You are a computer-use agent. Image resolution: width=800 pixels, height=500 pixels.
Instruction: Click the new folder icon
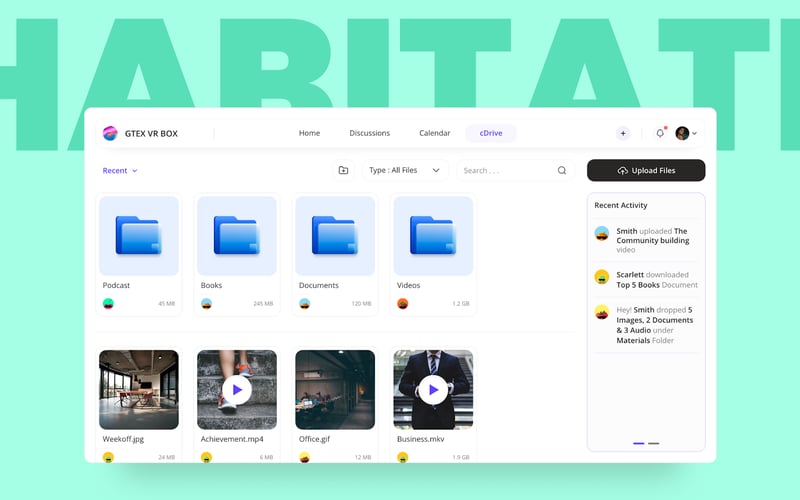pyautogui.click(x=343, y=170)
